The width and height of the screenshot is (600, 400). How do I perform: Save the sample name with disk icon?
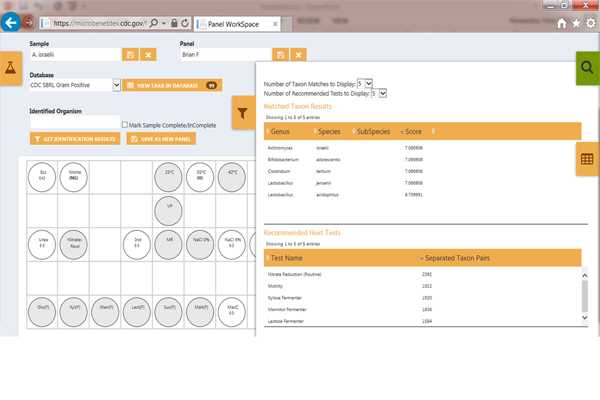(130, 54)
